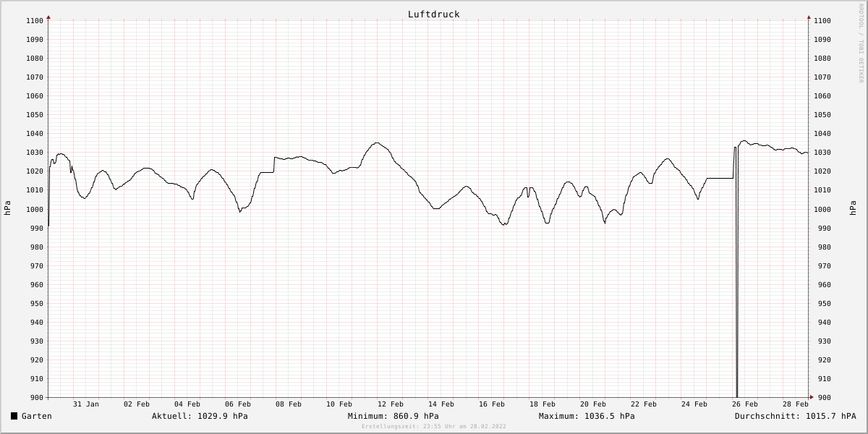Viewport: 868px width, 434px height.
Task: Click the 14 Feb date label
Action: click(x=441, y=404)
